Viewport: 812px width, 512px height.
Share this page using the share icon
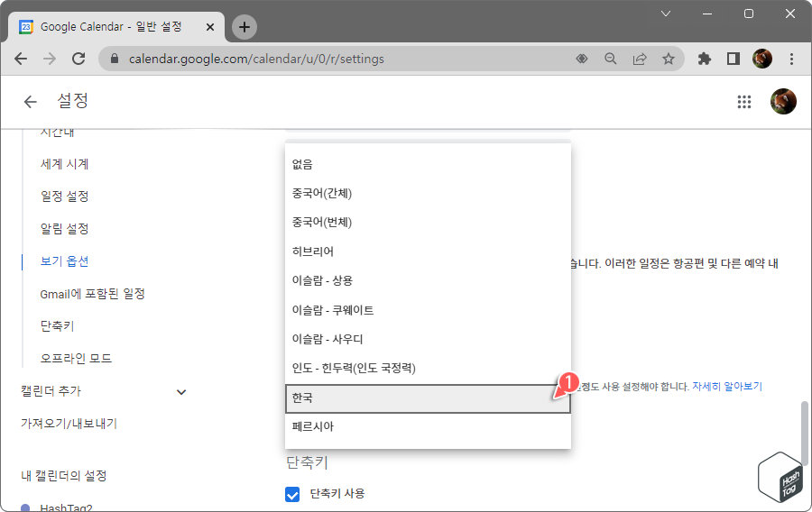click(640, 59)
